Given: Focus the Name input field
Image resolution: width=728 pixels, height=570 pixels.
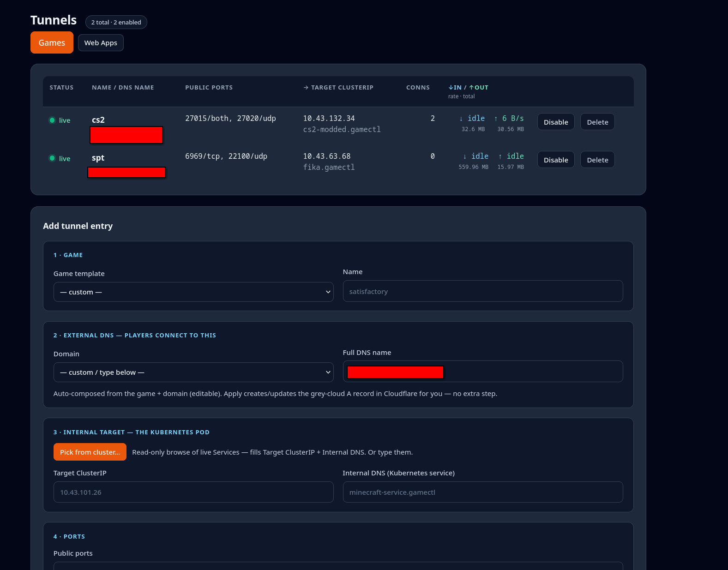Looking at the screenshot, I should 483,291.
